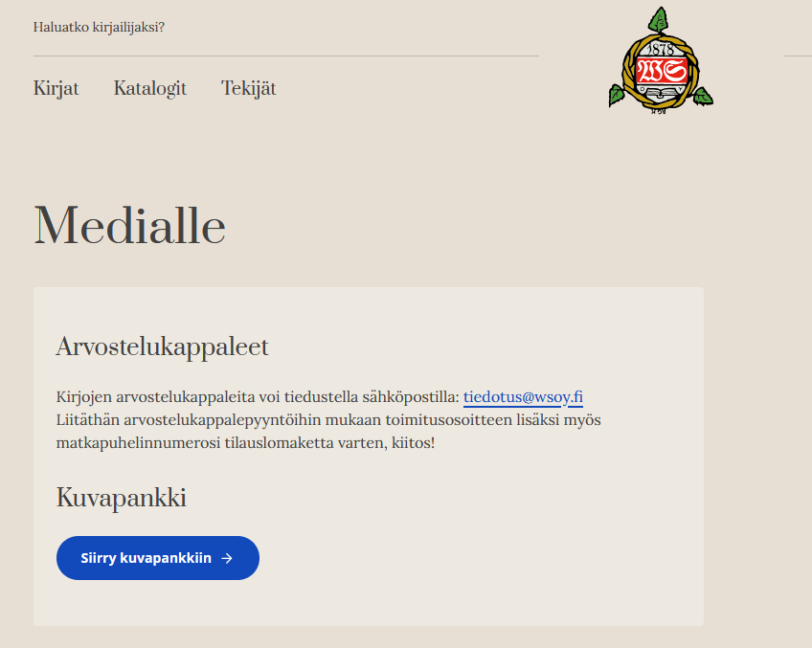Click the red WS monogram in the logo
Viewport: 812px width, 648px height.
662,71
